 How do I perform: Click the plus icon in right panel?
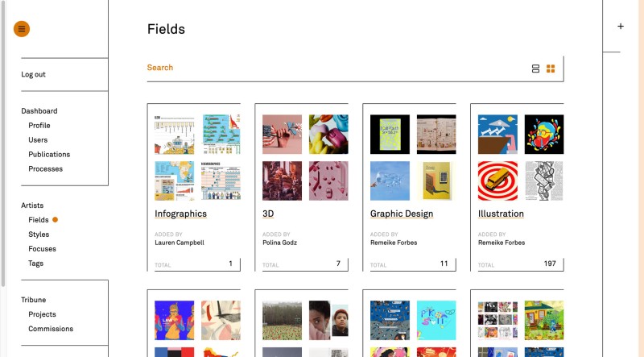[x=621, y=27]
